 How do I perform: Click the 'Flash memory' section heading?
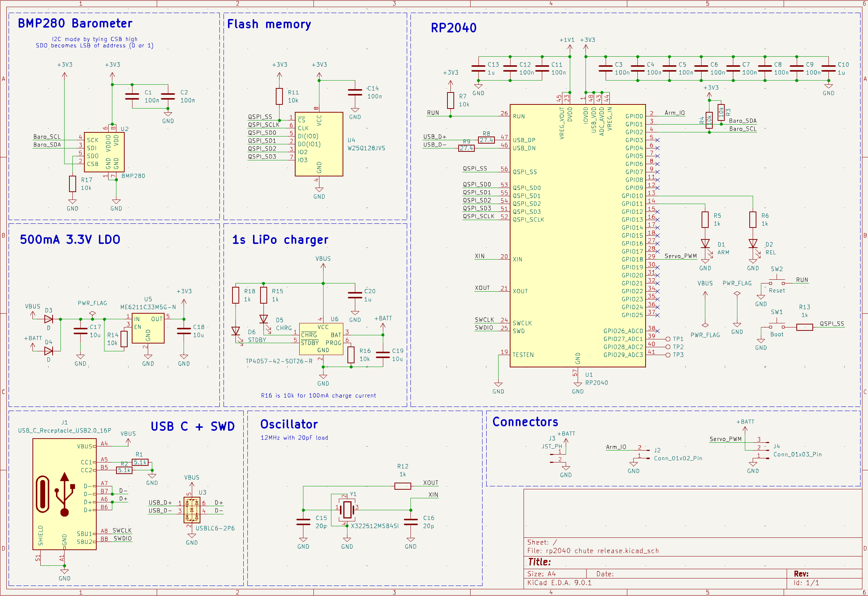coord(269,24)
